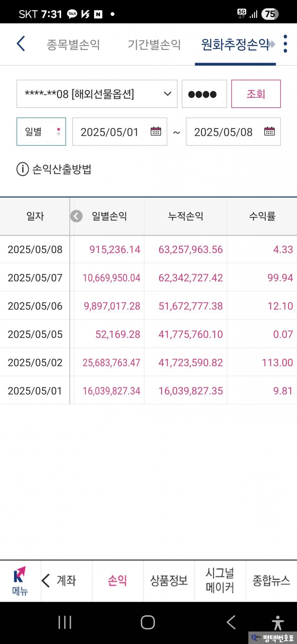Open the 일별 period dropdown

(x=41, y=131)
